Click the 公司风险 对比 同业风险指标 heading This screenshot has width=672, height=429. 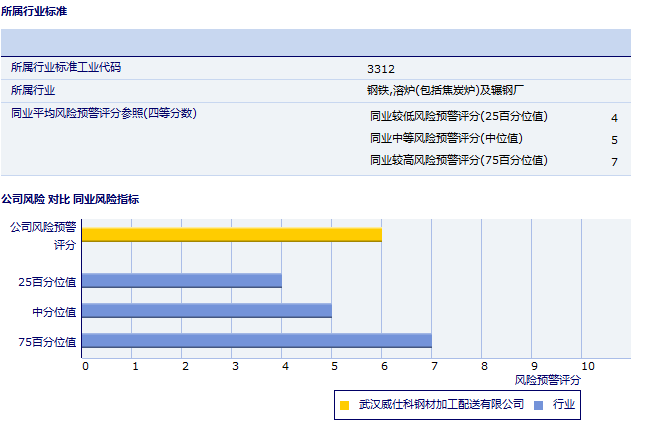tap(70, 200)
